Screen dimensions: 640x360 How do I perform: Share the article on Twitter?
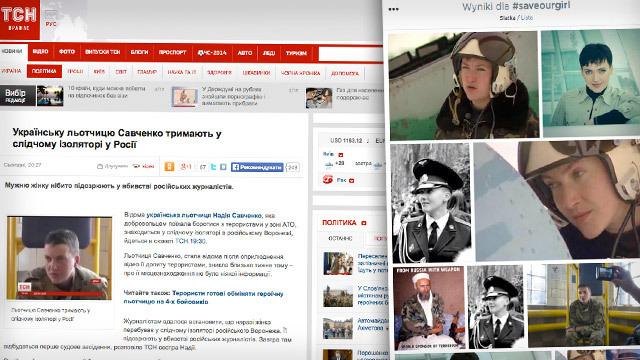pos(213,167)
